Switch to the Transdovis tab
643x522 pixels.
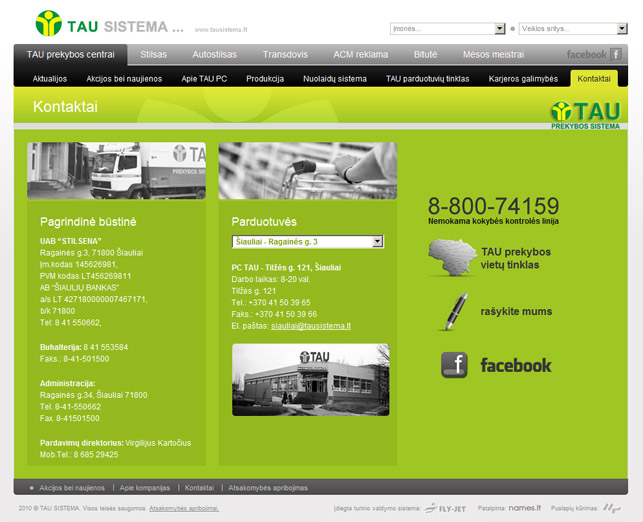tap(285, 55)
